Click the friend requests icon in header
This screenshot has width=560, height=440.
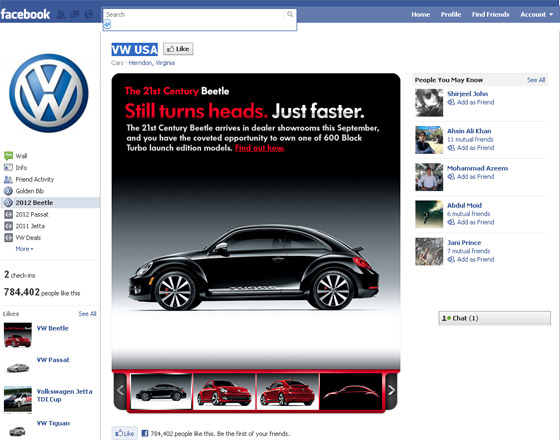(61, 15)
